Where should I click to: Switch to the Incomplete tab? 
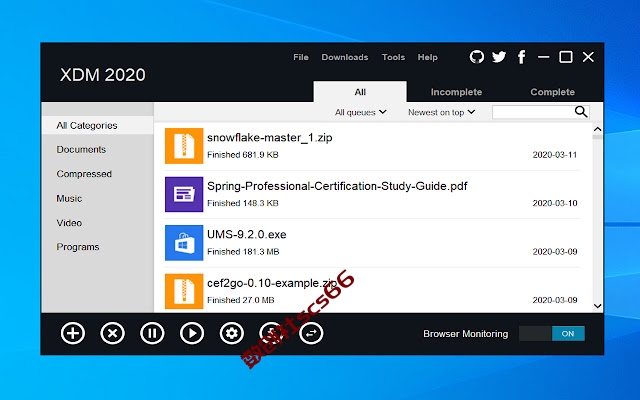(x=456, y=92)
